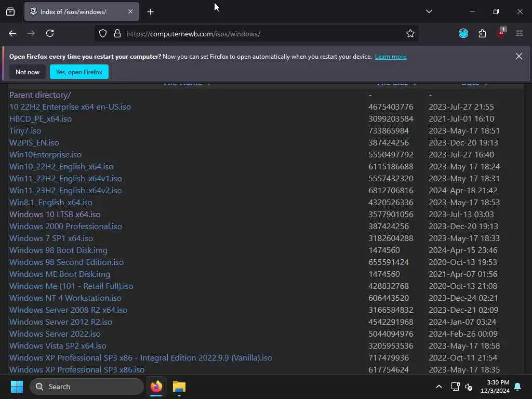This screenshot has width=532, height=399.
Task: Open Windows Vista SP2 x64.iso link
Action: tap(58, 345)
